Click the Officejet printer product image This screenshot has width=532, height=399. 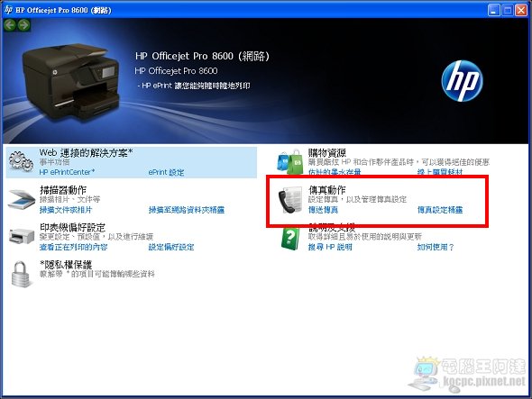(x=71, y=81)
